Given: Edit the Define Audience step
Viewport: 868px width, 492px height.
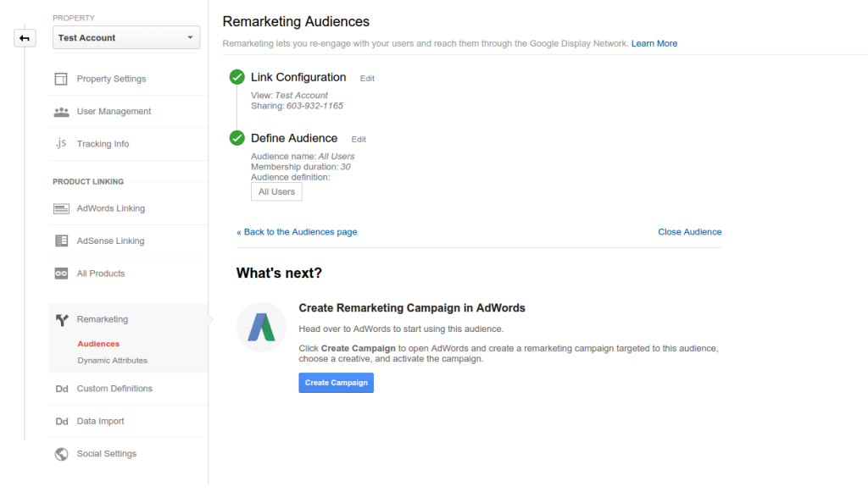Looking at the screenshot, I should coord(359,140).
